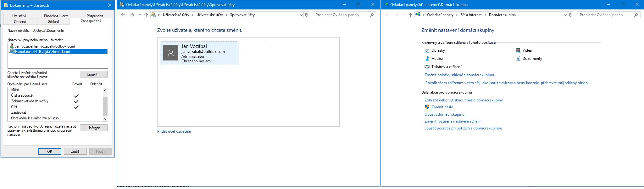Refresh the Domácí skupina window

[x=571, y=15]
